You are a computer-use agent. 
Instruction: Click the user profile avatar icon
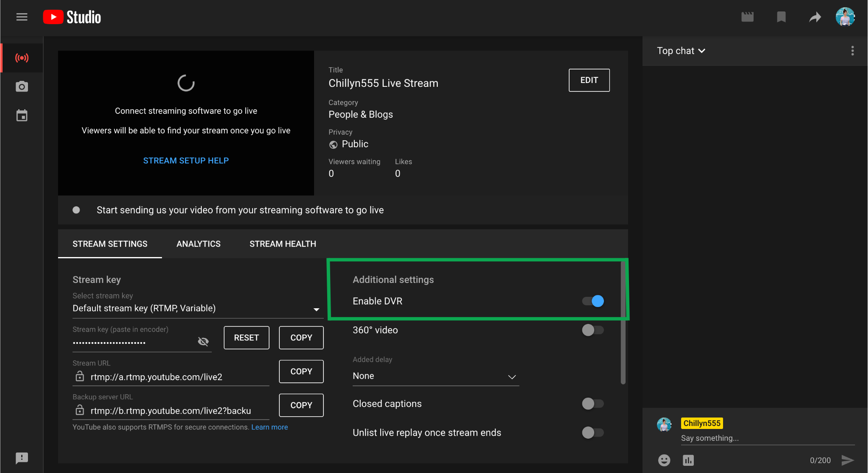coord(846,16)
